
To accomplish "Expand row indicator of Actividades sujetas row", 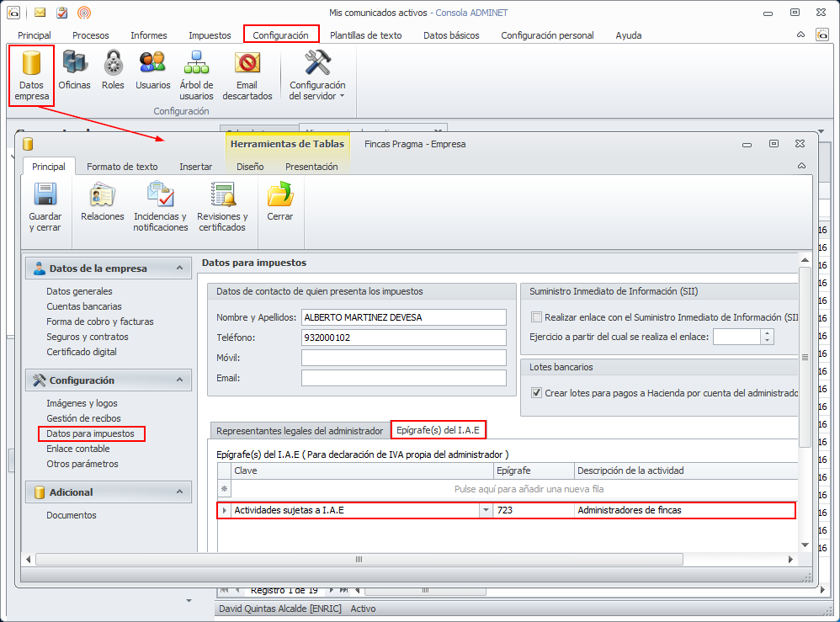I will click(225, 510).
